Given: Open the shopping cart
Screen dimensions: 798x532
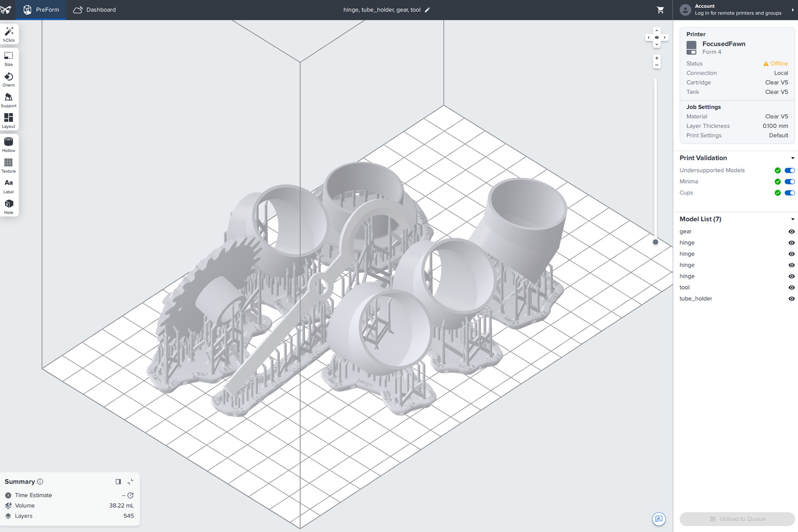Looking at the screenshot, I should (x=660, y=10).
